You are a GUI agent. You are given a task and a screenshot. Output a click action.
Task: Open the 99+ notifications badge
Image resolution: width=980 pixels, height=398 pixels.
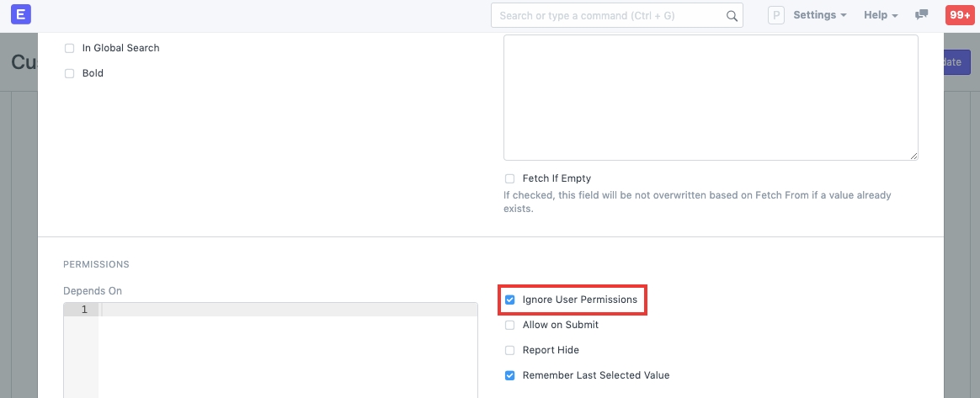[x=959, y=15]
